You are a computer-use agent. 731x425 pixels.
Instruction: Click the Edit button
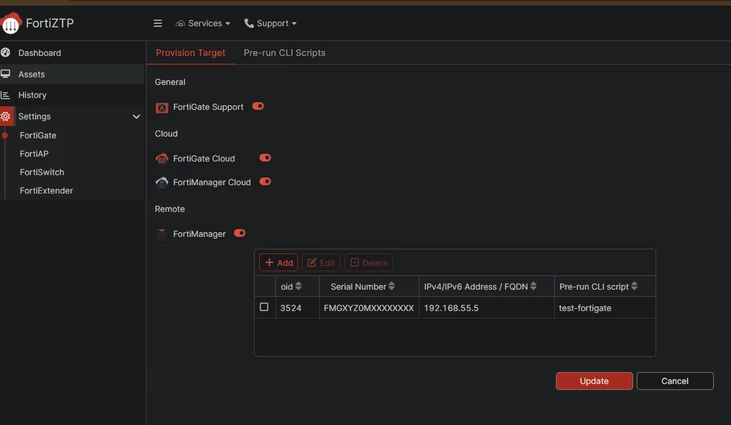321,263
